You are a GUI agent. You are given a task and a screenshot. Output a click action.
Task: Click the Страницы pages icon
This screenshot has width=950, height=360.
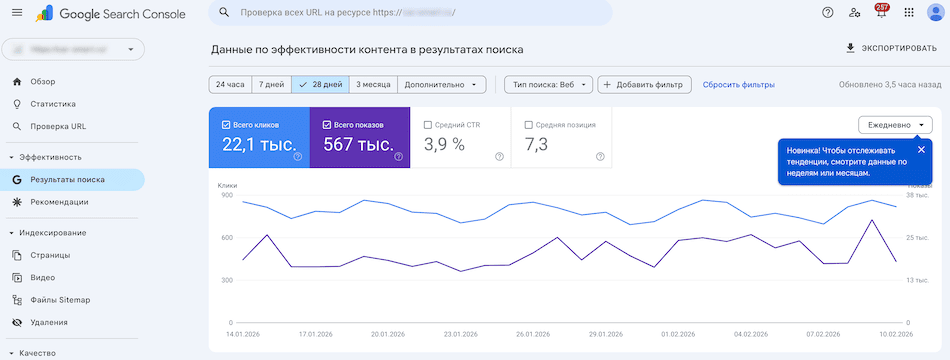point(17,255)
